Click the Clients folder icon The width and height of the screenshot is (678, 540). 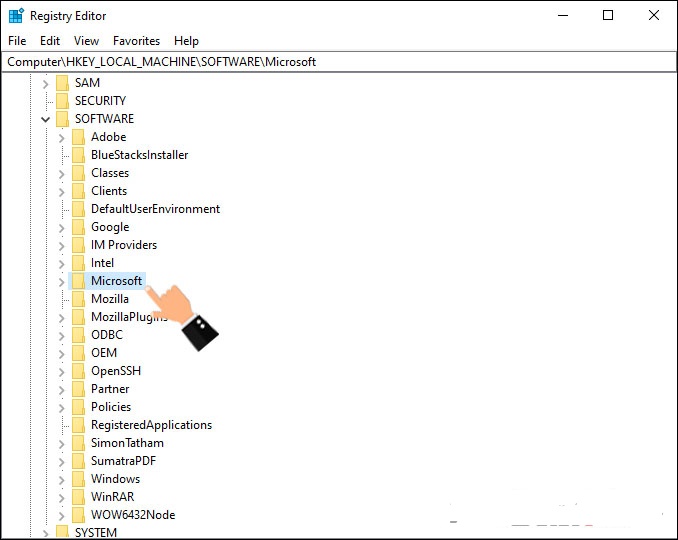coord(78,191)
